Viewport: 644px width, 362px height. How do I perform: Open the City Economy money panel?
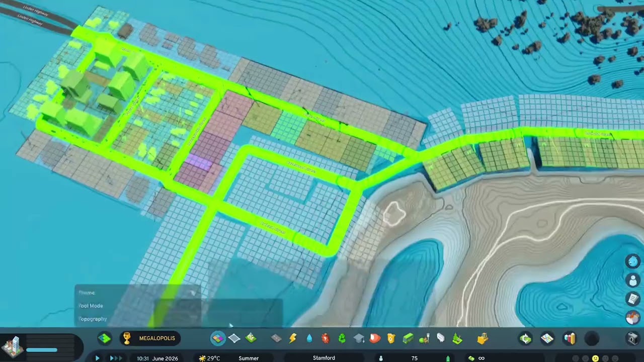[525, 338]
